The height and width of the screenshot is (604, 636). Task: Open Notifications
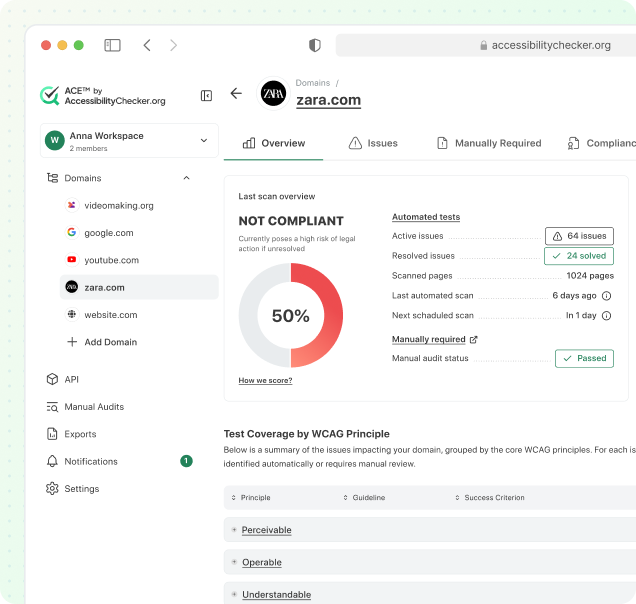coord(91,462)
